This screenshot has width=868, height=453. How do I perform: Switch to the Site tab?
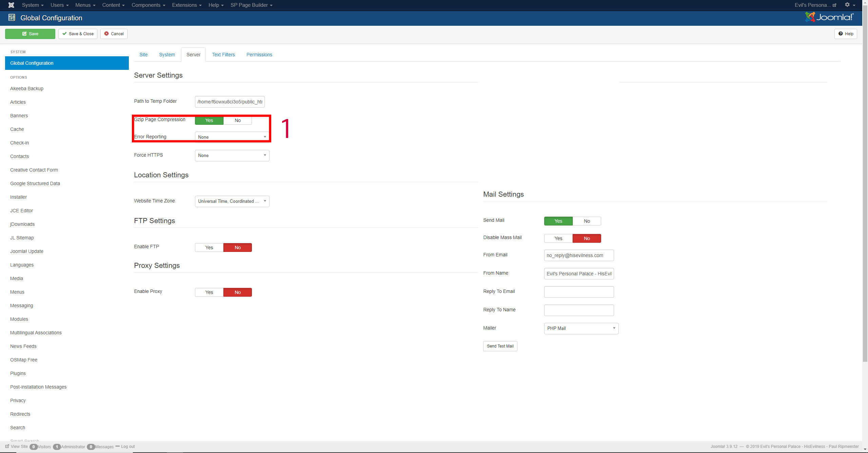point(143,55)
